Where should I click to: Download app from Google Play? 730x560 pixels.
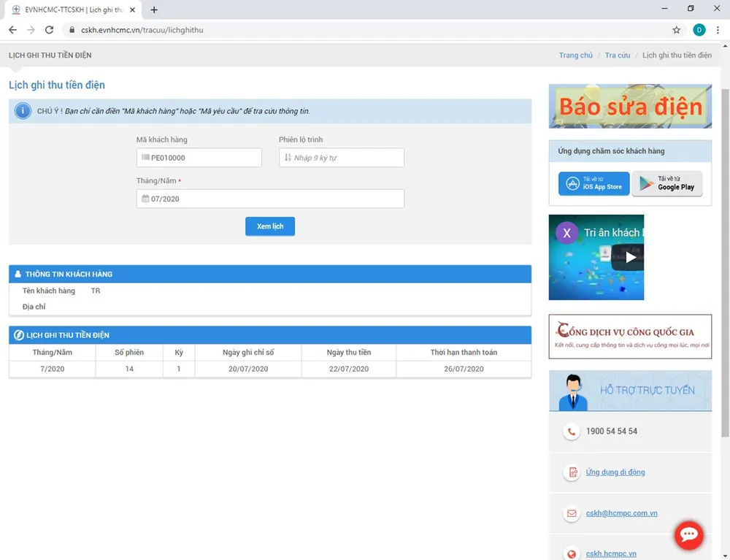coord(666,183)
